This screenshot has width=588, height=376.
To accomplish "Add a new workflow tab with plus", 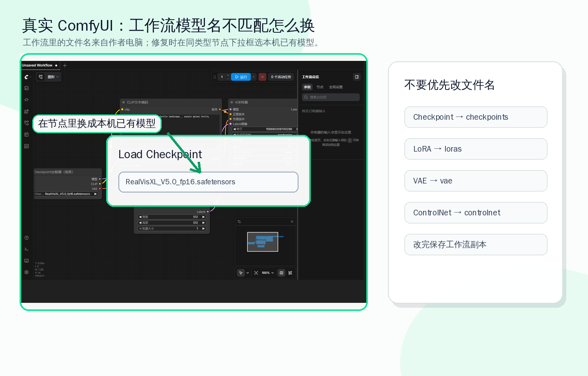I will (x=65, y=65).
